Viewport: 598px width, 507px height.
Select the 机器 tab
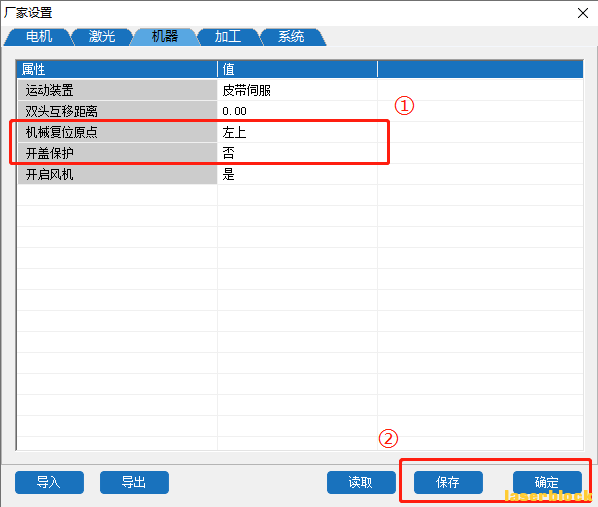(165, 37)
